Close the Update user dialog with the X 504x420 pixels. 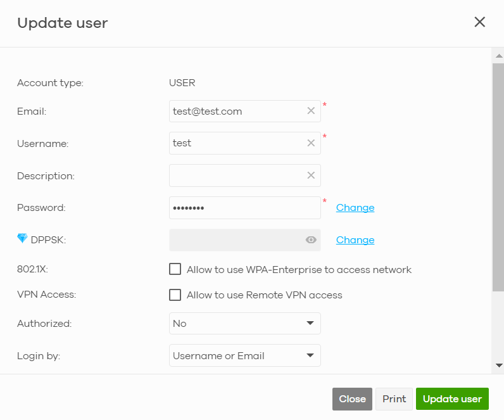tap(480, 23)
